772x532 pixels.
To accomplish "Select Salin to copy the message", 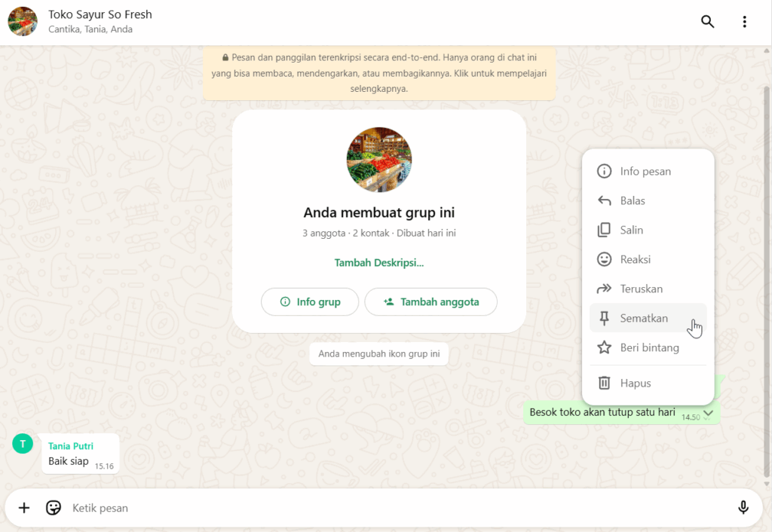I will (632, 230).
